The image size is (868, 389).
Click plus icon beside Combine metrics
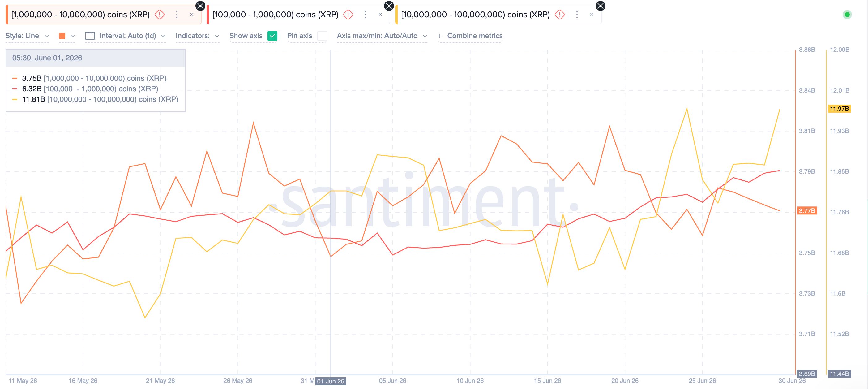point(440,36)
